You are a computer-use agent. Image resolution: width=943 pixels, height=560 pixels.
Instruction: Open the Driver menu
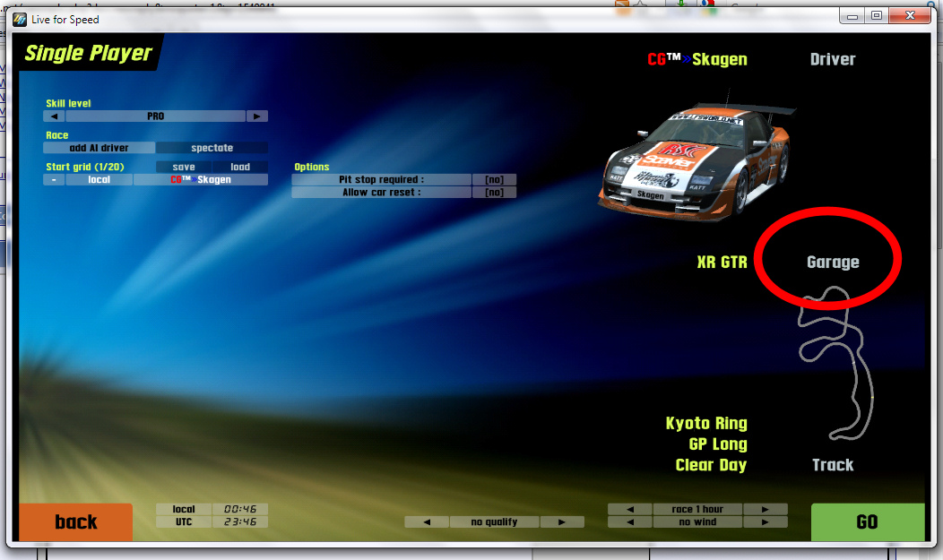coord(833,59)
